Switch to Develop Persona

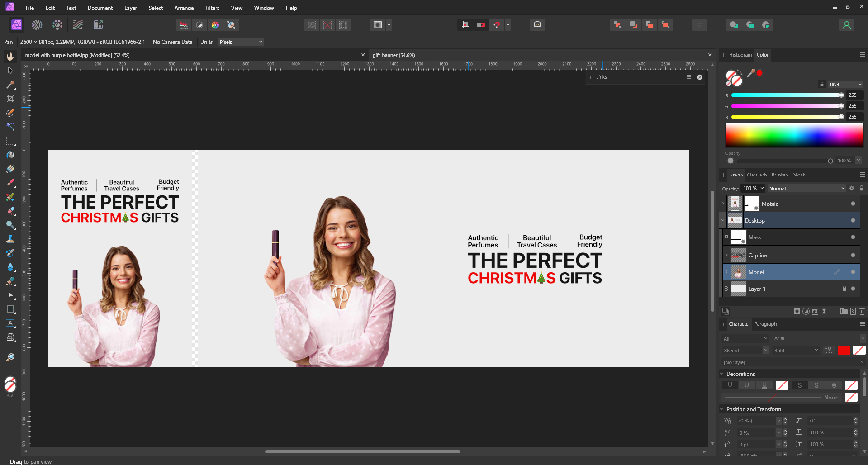pos(57,25)
